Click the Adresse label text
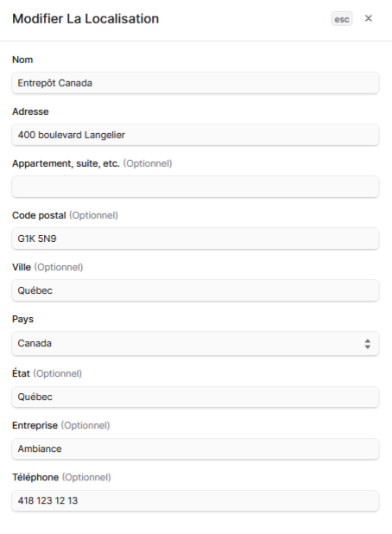Image resolution: width=392 pixels, height=534 pixels. 30,111
